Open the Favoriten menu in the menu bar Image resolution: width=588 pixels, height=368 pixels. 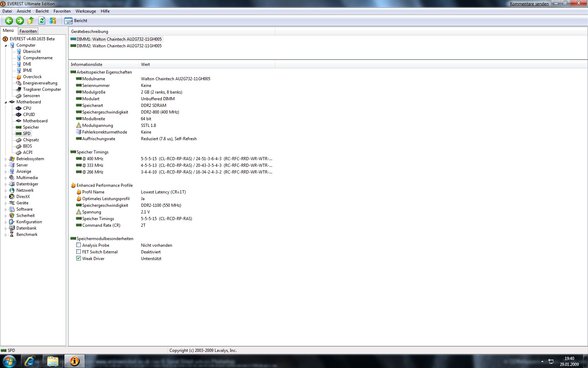point(62,11)
